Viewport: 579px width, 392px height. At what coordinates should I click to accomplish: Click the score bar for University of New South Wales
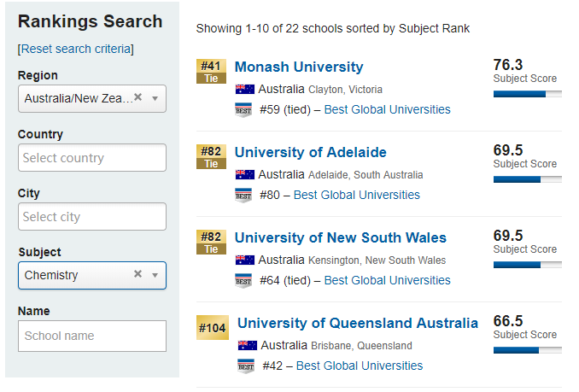(x=527, y=265)
